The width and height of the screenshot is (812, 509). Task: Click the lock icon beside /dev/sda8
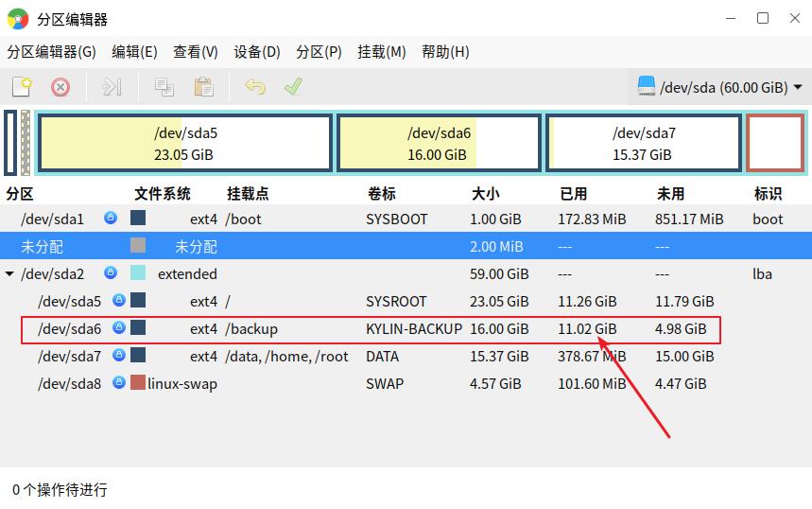point(119,382)
